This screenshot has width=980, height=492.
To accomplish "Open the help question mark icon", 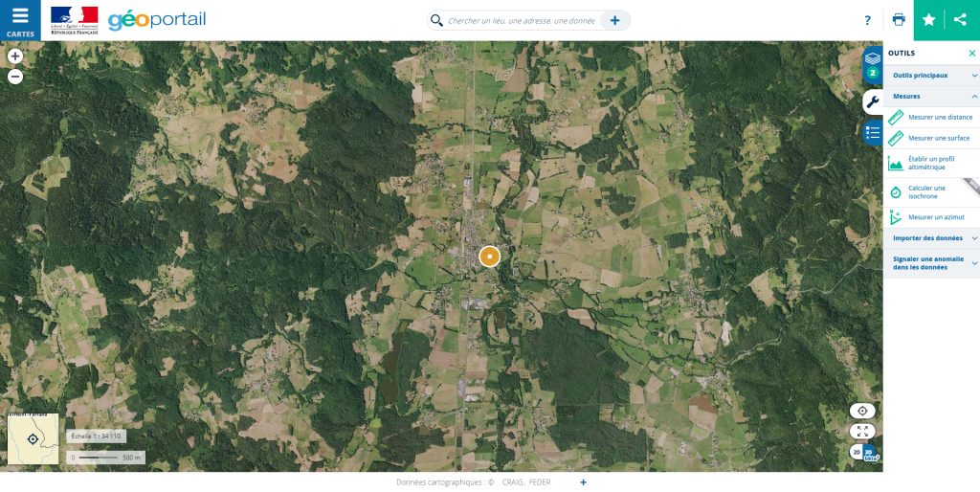I will [867, 21].
